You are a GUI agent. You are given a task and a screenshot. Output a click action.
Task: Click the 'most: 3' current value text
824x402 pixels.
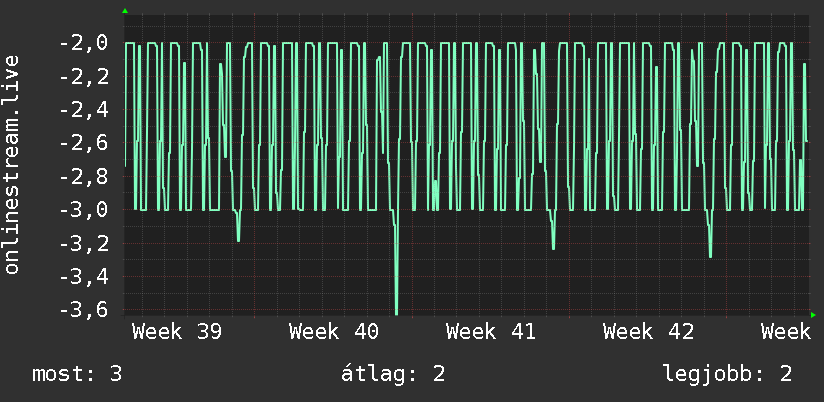(x=77, y=374)
